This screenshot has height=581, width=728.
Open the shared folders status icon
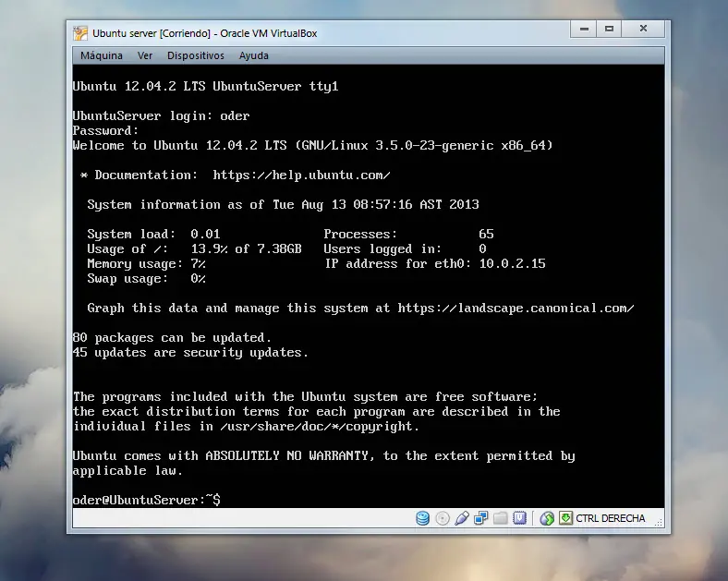(501, 518)
